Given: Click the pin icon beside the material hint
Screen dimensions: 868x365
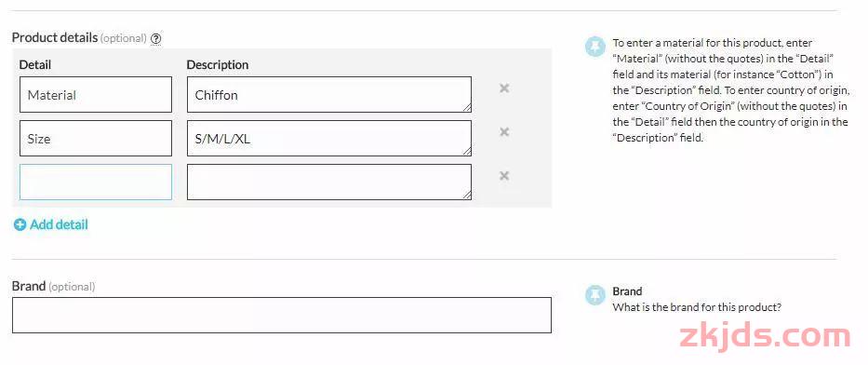Looking at the screenshot, I should pyautogui.click(x=595, y=47).
